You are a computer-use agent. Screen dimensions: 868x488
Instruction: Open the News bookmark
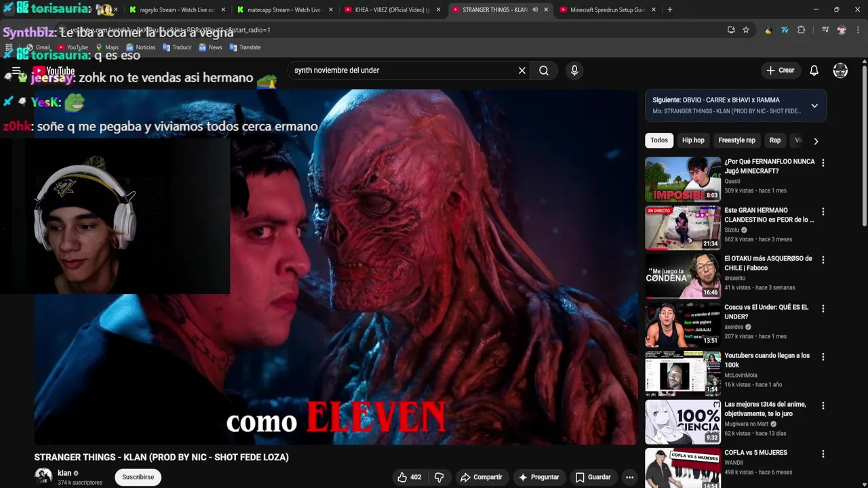pyautogui.click(x=210, y=47)
